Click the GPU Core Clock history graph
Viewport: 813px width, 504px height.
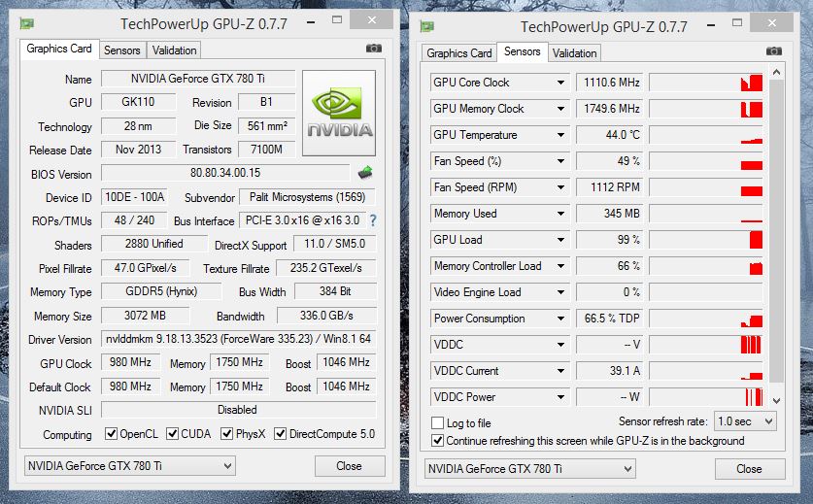click(706, 83)
